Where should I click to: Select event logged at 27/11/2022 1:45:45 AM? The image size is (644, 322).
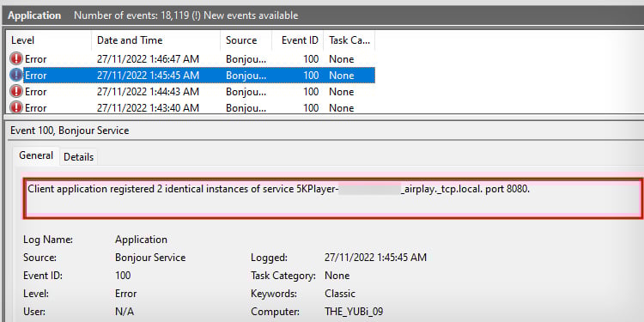(191, 76)
